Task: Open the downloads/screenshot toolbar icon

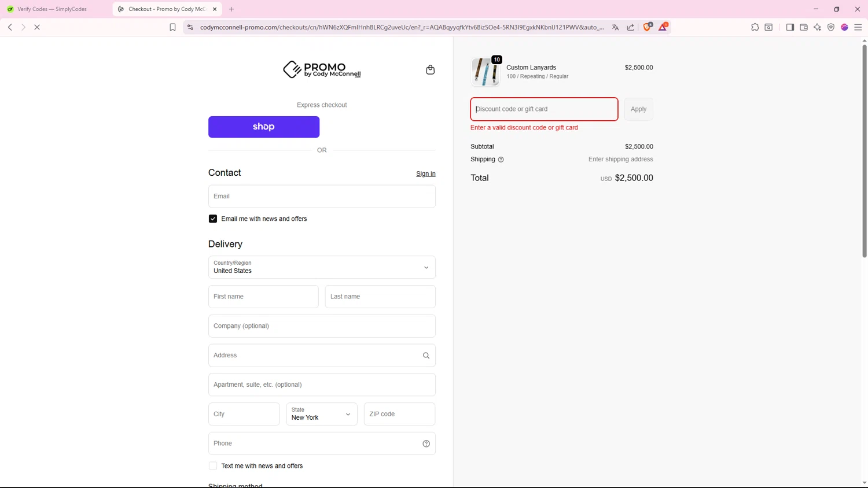Action: point(768,27)
